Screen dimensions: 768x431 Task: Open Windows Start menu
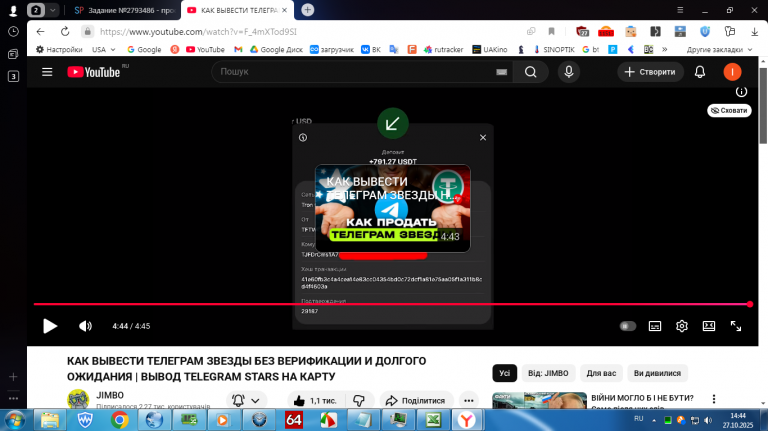[x=14, y=420]
